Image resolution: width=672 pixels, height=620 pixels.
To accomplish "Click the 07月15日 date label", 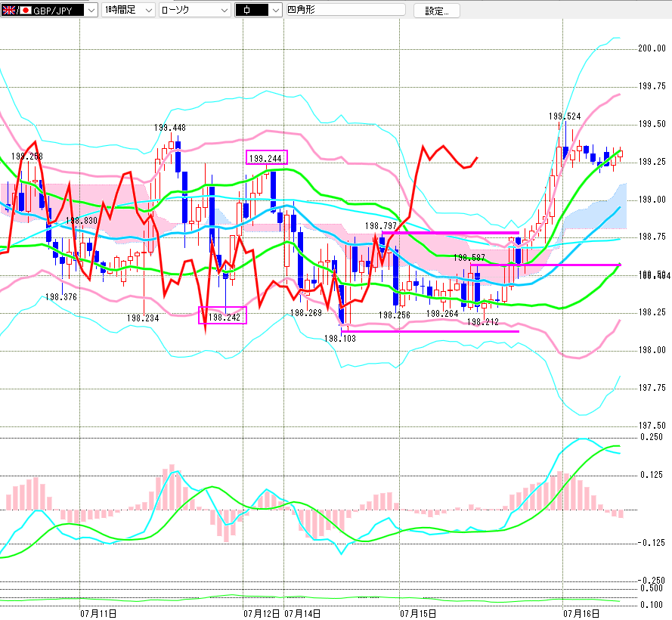I will click(418, 613).
